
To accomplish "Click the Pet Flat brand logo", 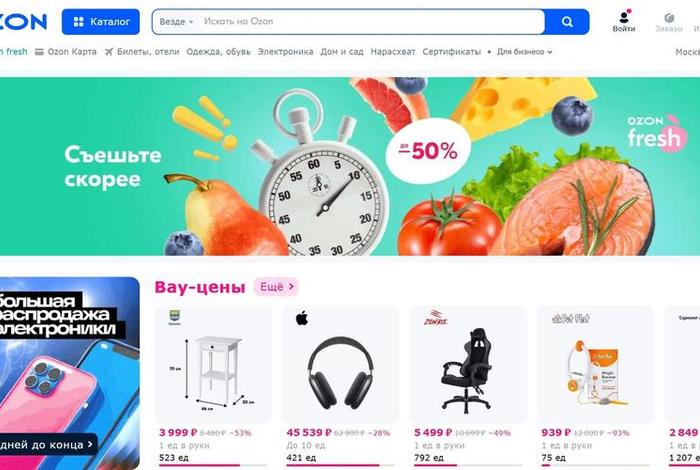I will 571,318.
